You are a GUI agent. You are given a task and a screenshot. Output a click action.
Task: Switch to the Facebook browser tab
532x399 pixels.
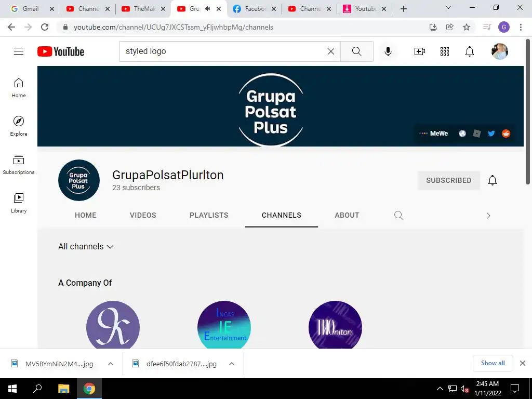255,9
